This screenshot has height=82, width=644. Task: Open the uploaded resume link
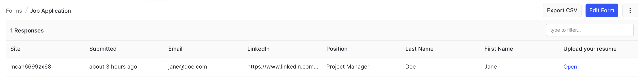point(570,67)
